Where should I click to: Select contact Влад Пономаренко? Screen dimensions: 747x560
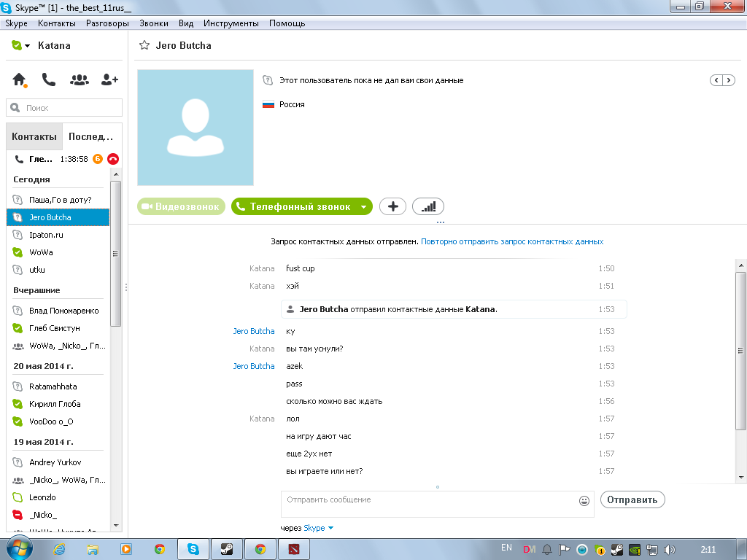pyautogui.click(x=58, y=311)
